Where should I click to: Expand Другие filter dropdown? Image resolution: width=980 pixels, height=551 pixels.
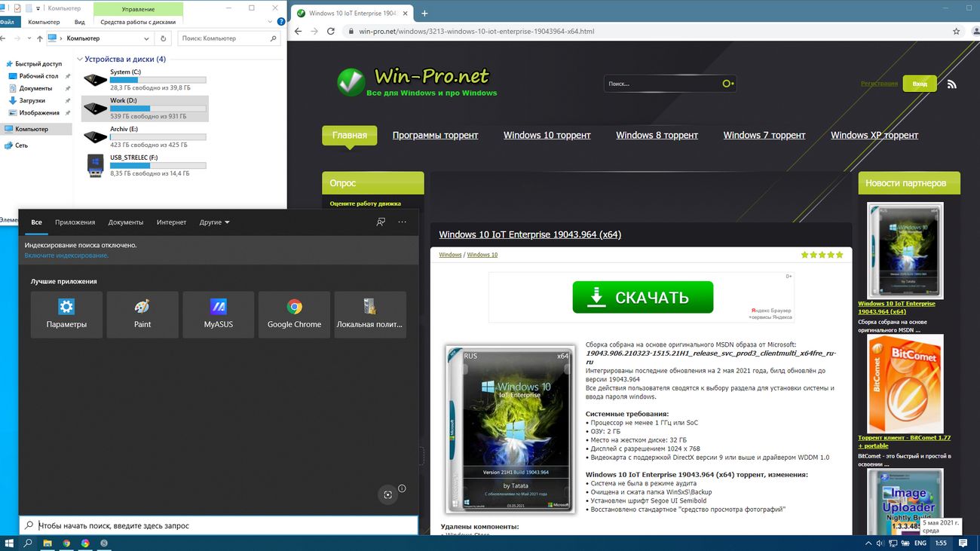215,222
